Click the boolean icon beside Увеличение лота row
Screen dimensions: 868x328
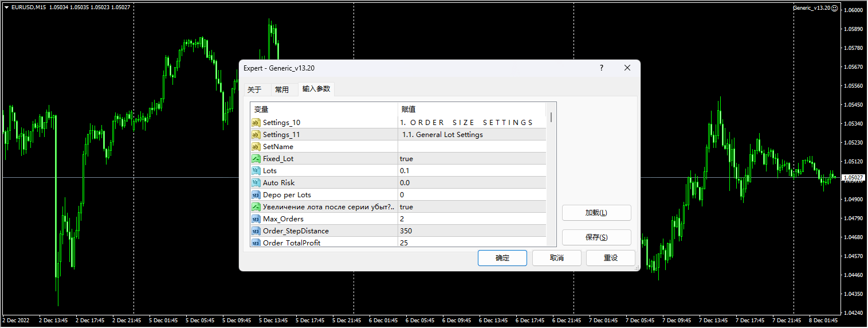[x=256, y=206]
